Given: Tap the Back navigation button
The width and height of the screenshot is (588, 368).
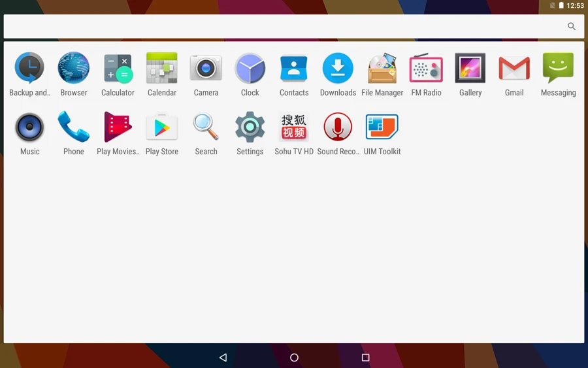Looking at the screenshot, I should coord(223,358).
